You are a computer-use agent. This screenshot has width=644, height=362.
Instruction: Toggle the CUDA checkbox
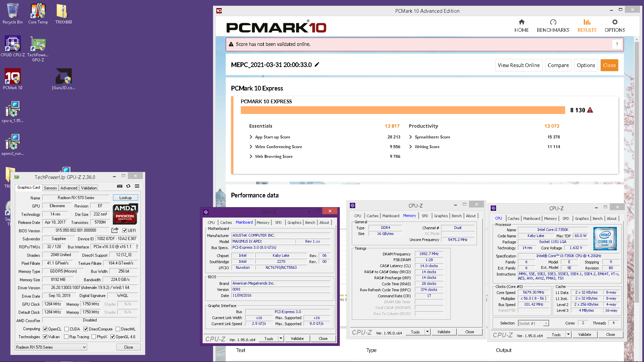pos(66,329)
